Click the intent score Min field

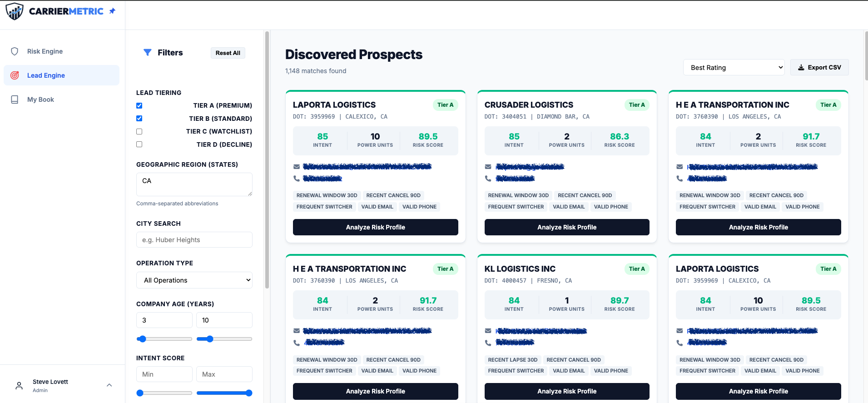click(x=164, y=374)
